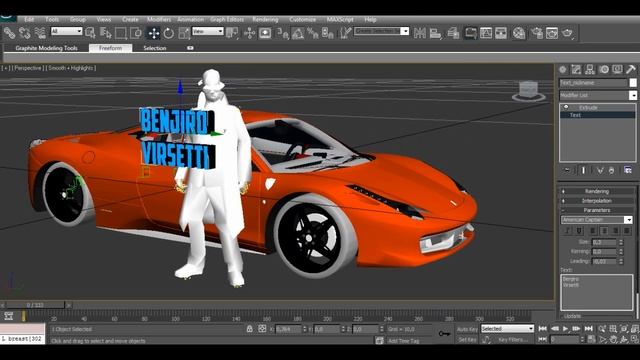Toggle Key Mode beside frame field
The width and height of the screenshot is (640, 360).
click(x=542, y=339)
